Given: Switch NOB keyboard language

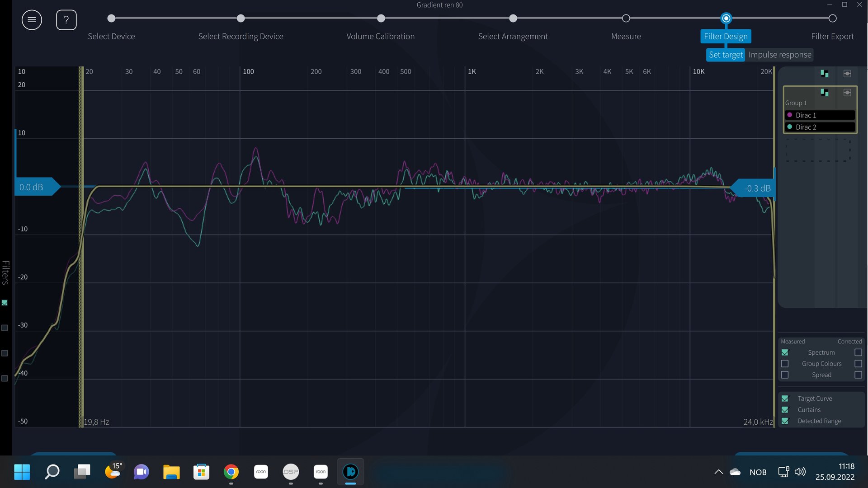Looking at the screenshot, I should pyautogui.click(x=758, y=472).
